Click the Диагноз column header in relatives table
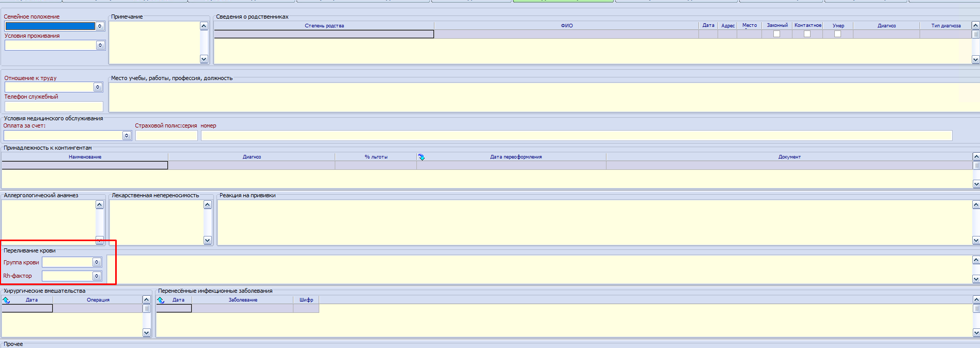Image resolution: width=980 pixels, height=348 pixels. 886,25
